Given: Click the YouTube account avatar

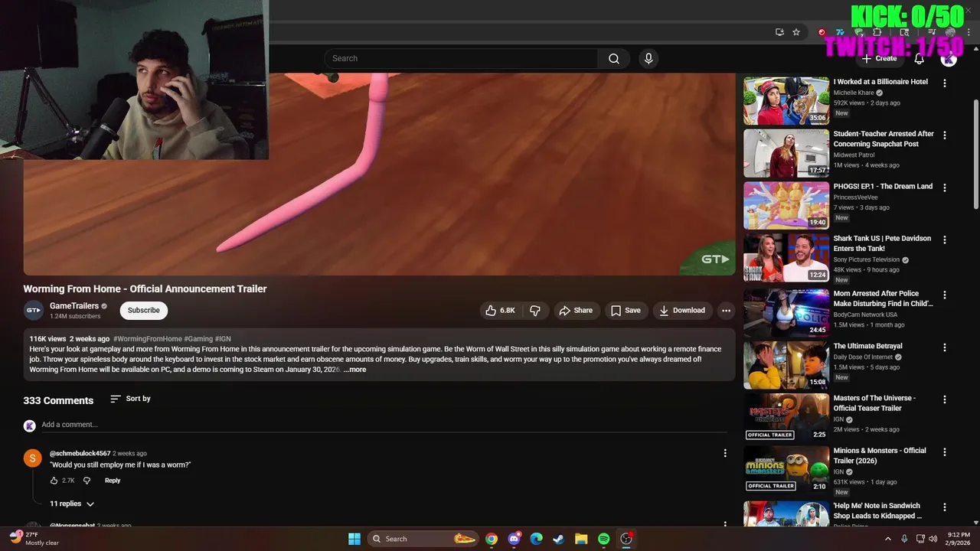Looking at the screenshot, I should click(949, 58).
